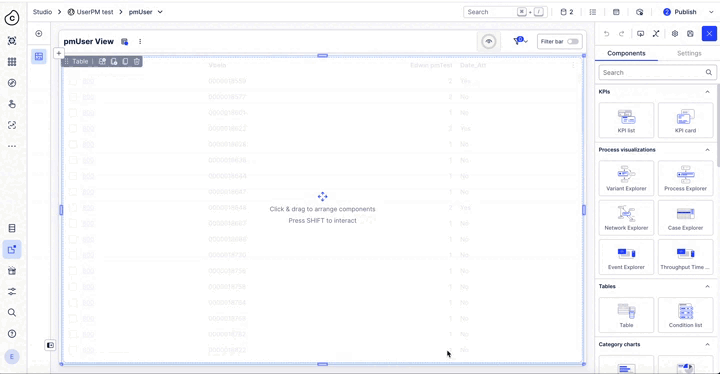Click the editor gear settings icon
The image size is (720, 374).
675,34
